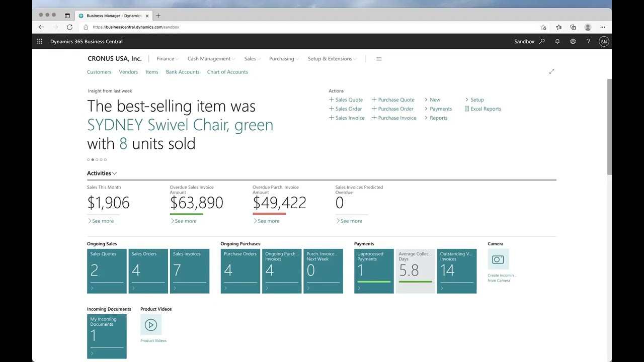Click the tab actions icon beside the tabs

tap(67, 16)
